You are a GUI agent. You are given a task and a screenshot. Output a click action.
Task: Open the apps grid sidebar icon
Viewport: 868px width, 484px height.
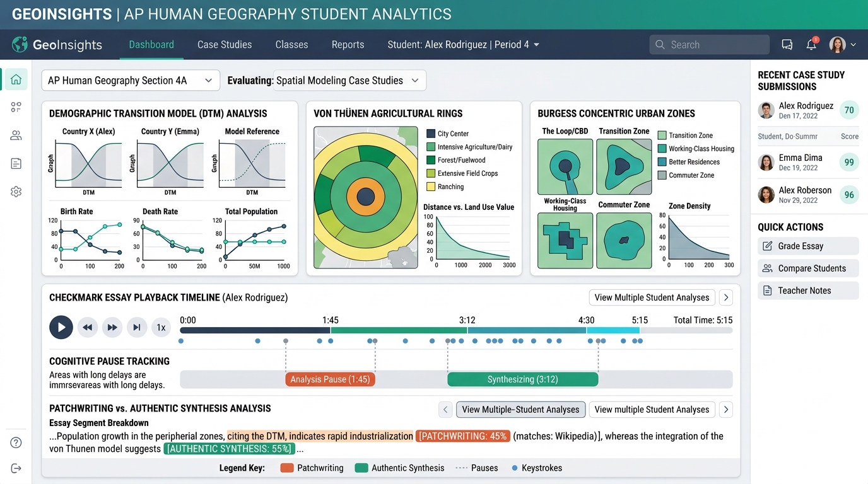tap(16, 107)
